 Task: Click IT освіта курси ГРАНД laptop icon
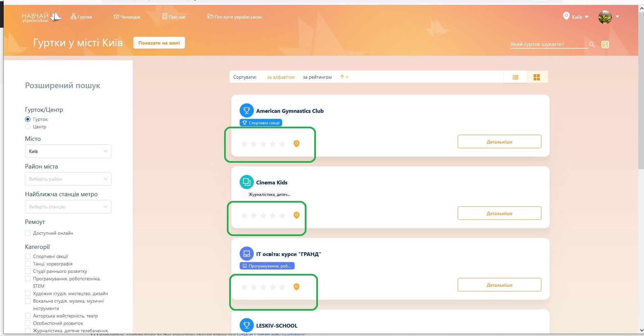tap(246, 254)
